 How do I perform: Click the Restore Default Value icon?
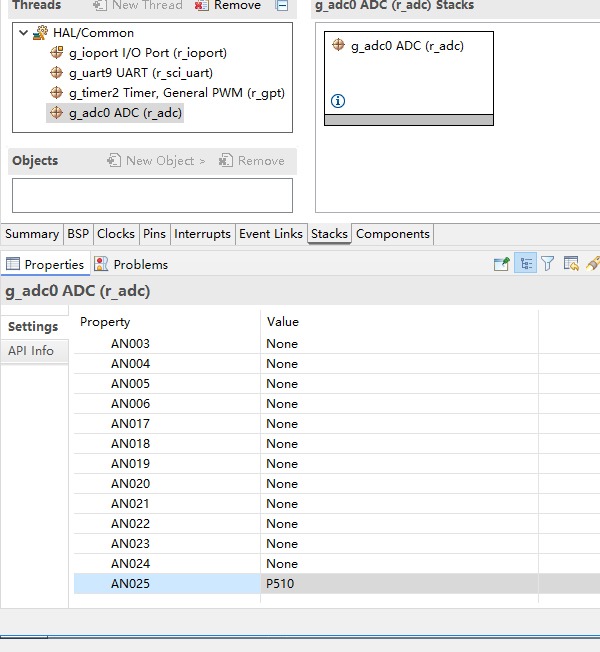[571, 264]
